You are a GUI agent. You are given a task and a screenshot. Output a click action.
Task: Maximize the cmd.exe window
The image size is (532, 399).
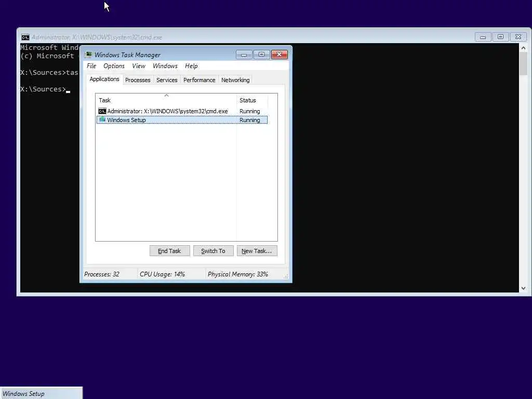[x=500, y=37]
